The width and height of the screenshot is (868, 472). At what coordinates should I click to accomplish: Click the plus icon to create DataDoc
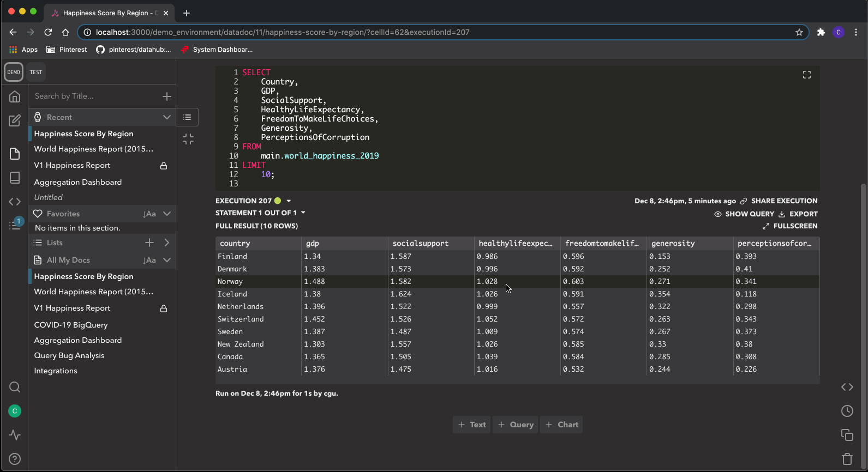[167, 96]
